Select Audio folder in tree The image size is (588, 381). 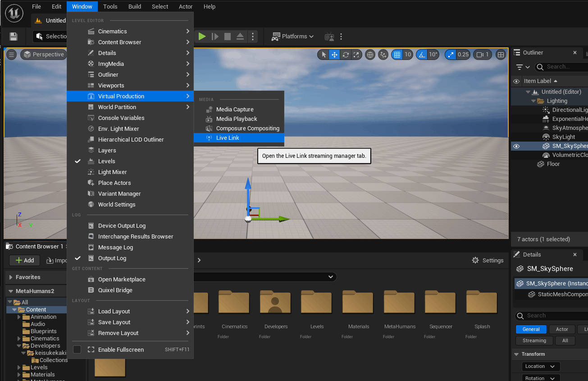(38, 324)
